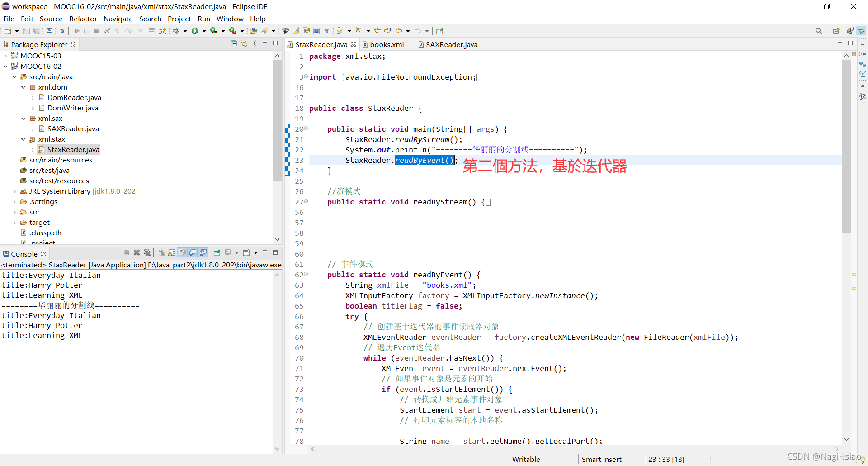Click the Open Console icon
Screen dimensions: 868x466
point(247,252)
